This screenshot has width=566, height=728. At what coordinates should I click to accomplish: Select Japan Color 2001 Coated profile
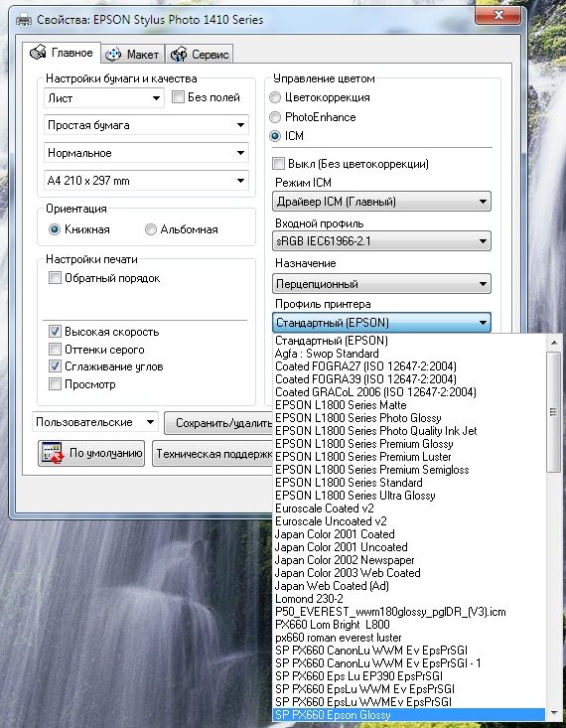pos(409,534)
